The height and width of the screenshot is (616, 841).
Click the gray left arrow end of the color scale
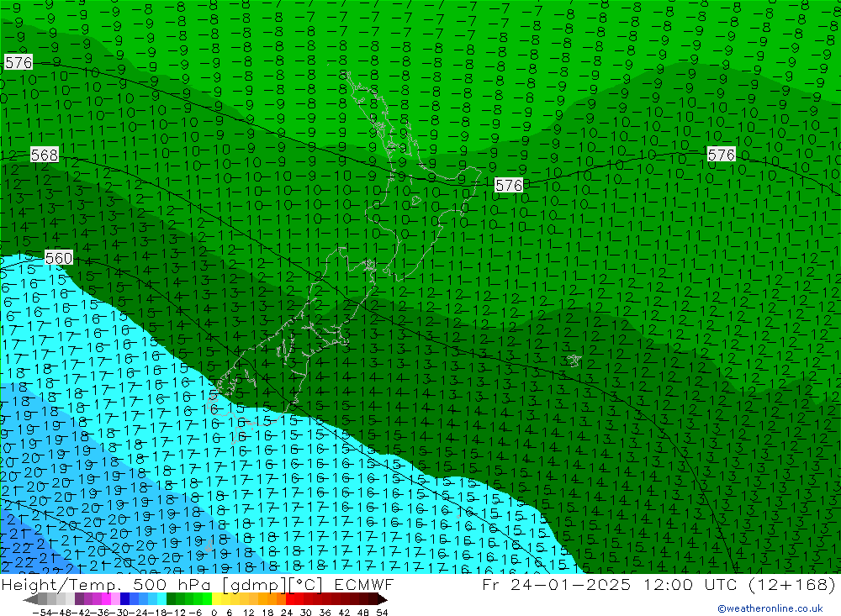point(31,599)
